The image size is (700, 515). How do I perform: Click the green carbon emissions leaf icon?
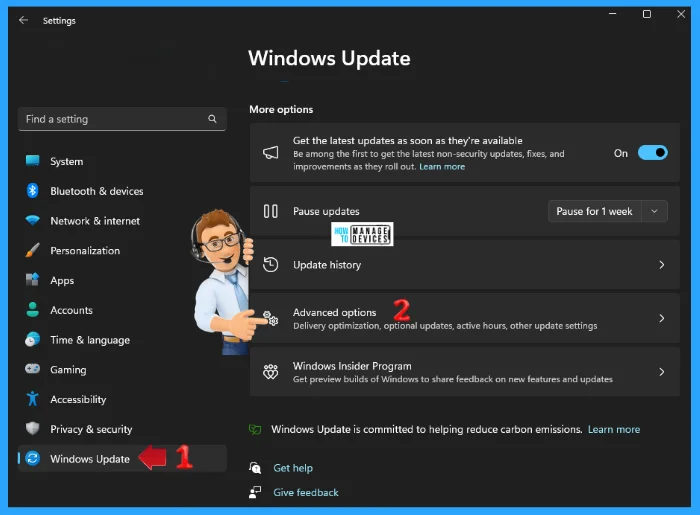point(255,429)
